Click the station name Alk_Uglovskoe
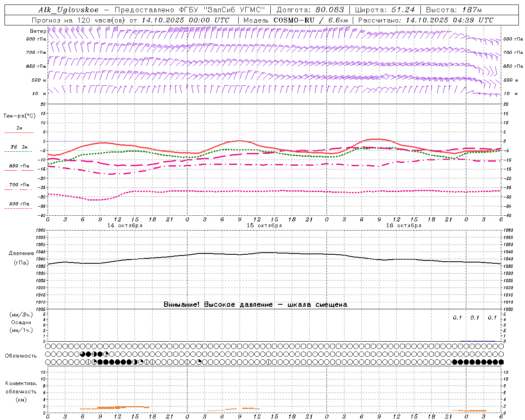525x420 pixels. 68,10
